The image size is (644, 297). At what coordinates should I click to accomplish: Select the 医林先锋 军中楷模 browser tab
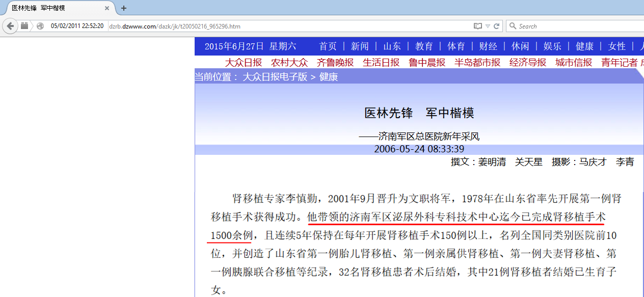(51, 8)
